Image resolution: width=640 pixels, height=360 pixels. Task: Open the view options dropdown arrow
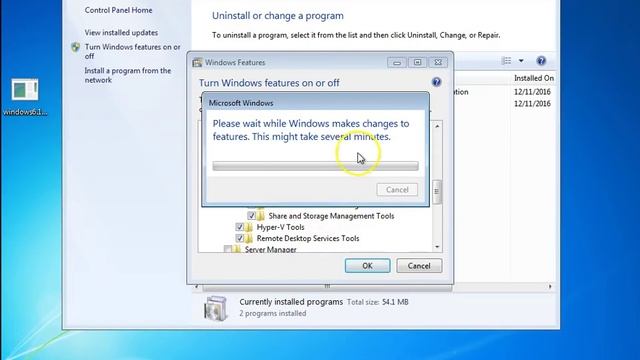(x=521, y=61)
